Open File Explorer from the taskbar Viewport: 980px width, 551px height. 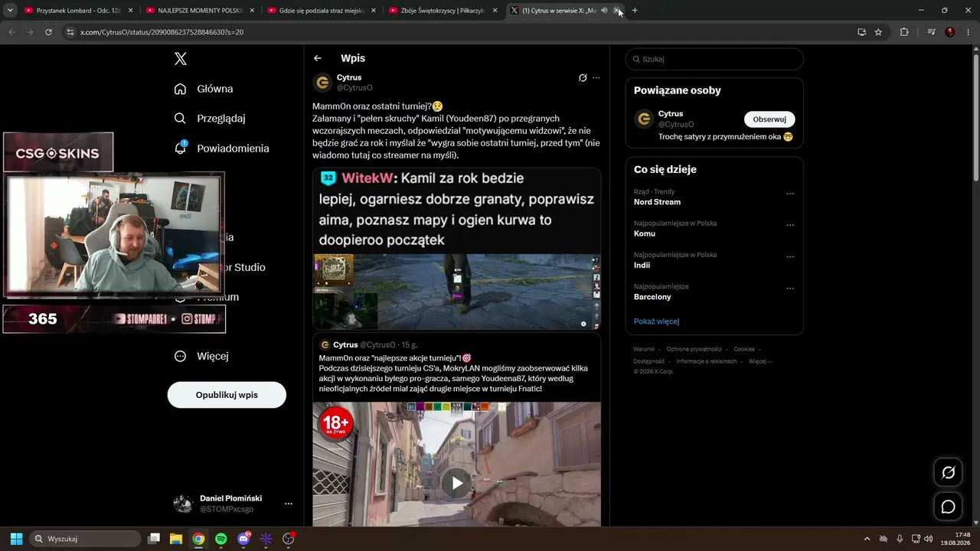(x=176, y=539)
